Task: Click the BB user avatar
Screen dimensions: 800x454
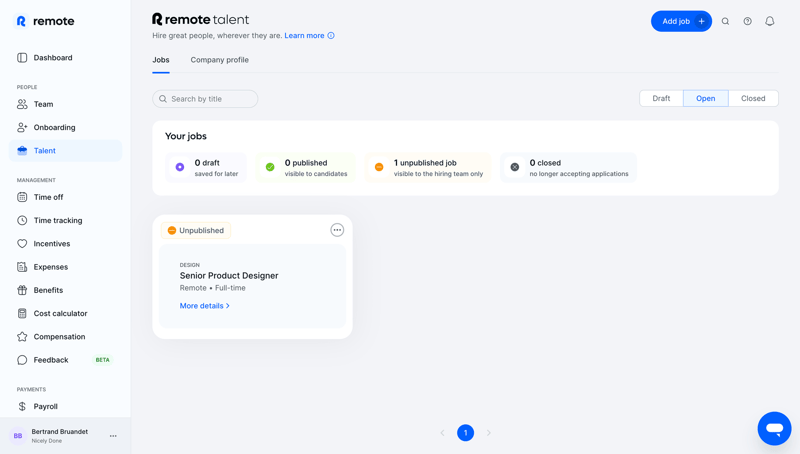Action: pyautogui.click(x=18, y=436)
